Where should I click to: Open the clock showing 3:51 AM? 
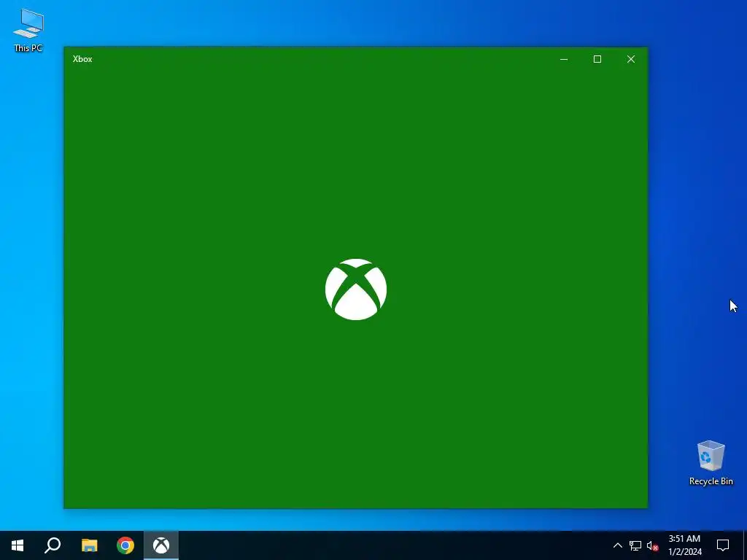(x=684, y=545)
